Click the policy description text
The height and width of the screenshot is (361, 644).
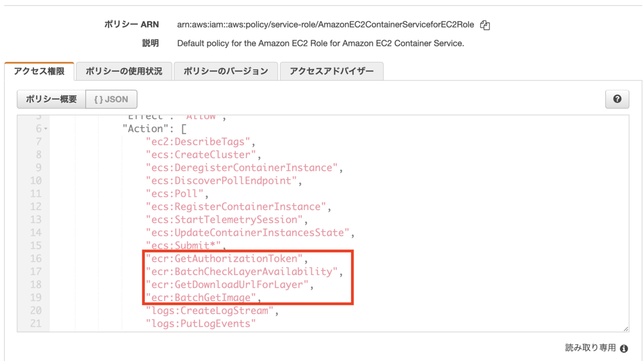[320, 43]
